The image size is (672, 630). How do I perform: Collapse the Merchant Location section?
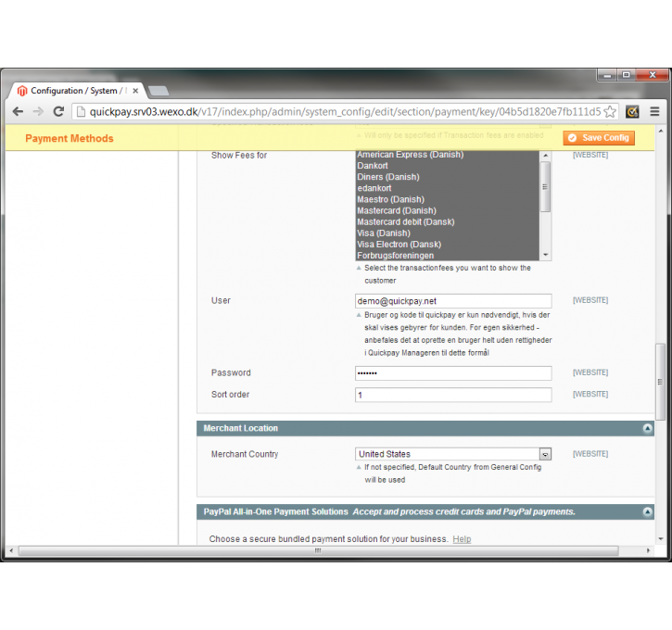pyautogui.click(x=647, y=428)
